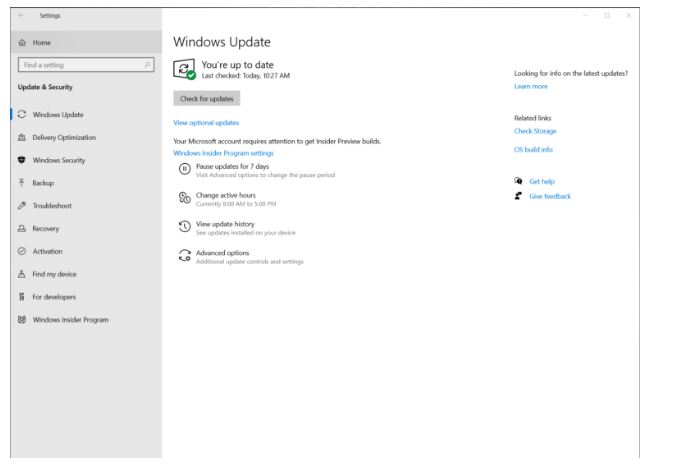Open Windows Insider Program page

pyautogui.click(x=86, y=319)
